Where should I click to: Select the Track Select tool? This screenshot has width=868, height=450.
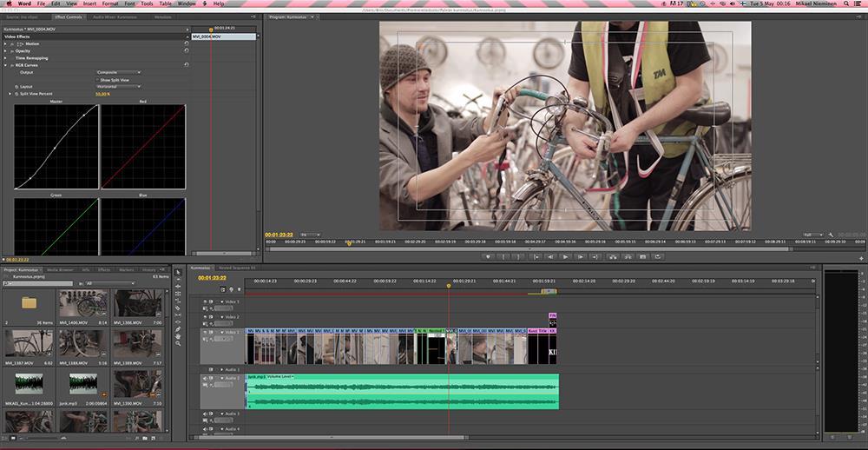pos(178,280)
